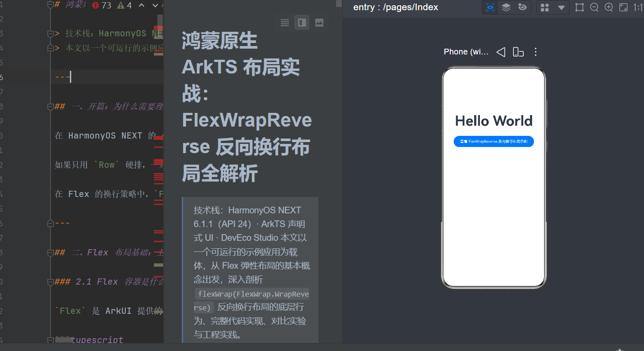The height and width of the screenshot is (351, 644).
Task: Collapse the fold for heading 一、开篇
Action: pyautogui.click(x=50, y=106)
